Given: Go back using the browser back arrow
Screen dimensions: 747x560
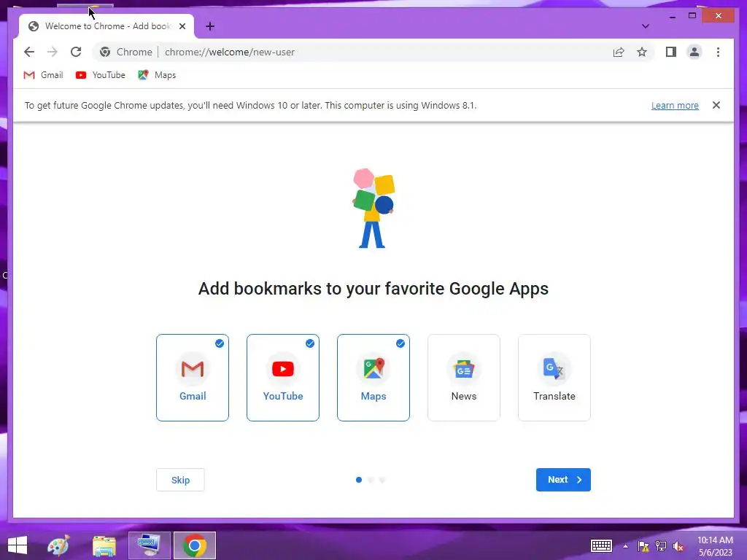Looking at the screenshot, I should point(29,52).
